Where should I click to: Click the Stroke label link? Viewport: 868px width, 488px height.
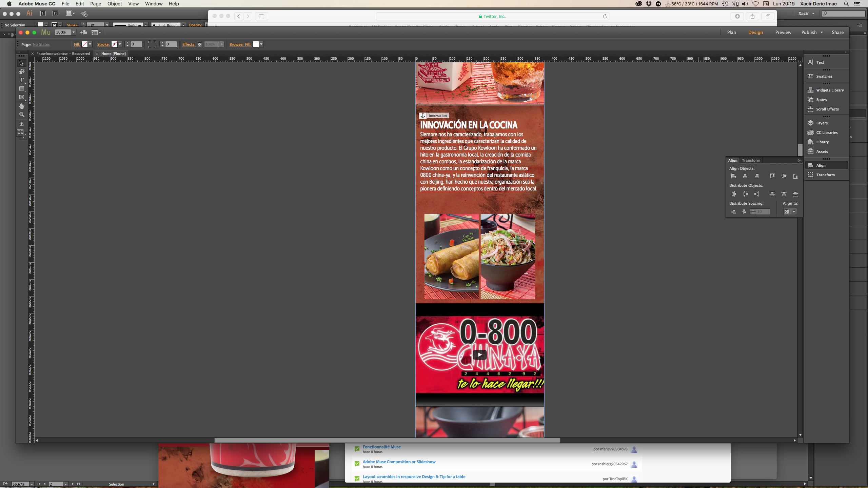tap(103, 44)
